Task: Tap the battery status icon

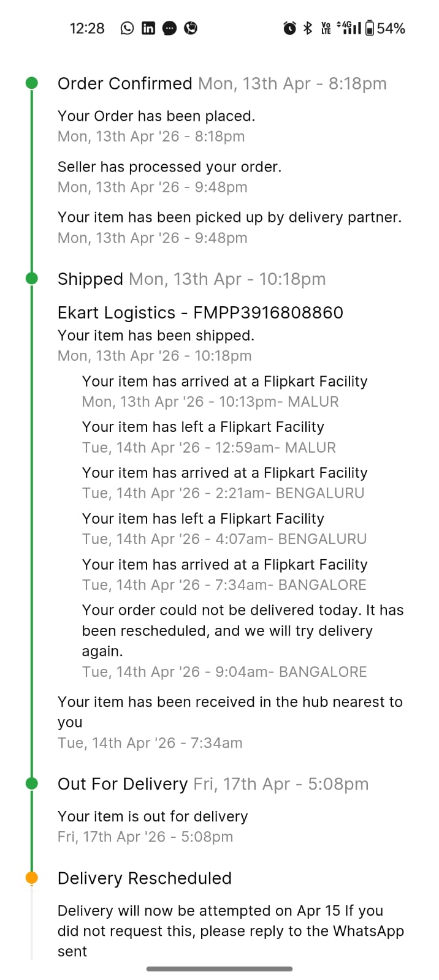Action: click(370, 28)
